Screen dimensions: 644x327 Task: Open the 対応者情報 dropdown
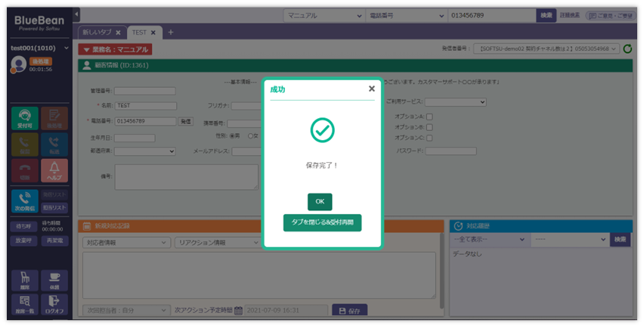coord(125,243)
